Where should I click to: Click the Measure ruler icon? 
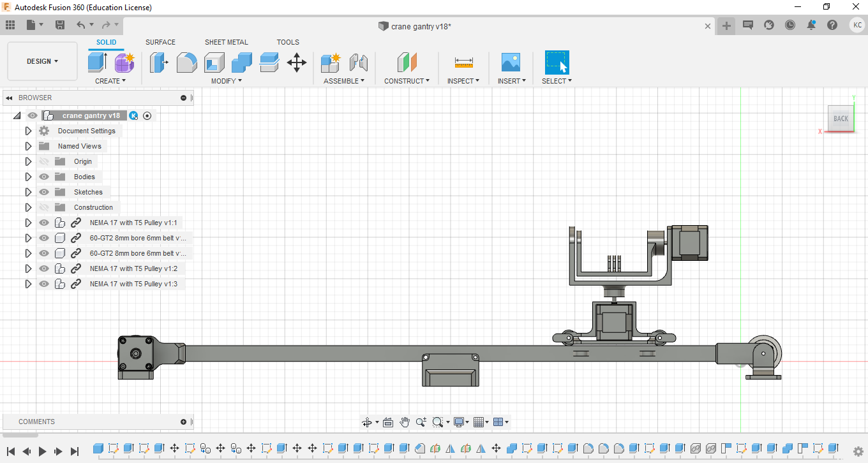(x=464, y=62)
